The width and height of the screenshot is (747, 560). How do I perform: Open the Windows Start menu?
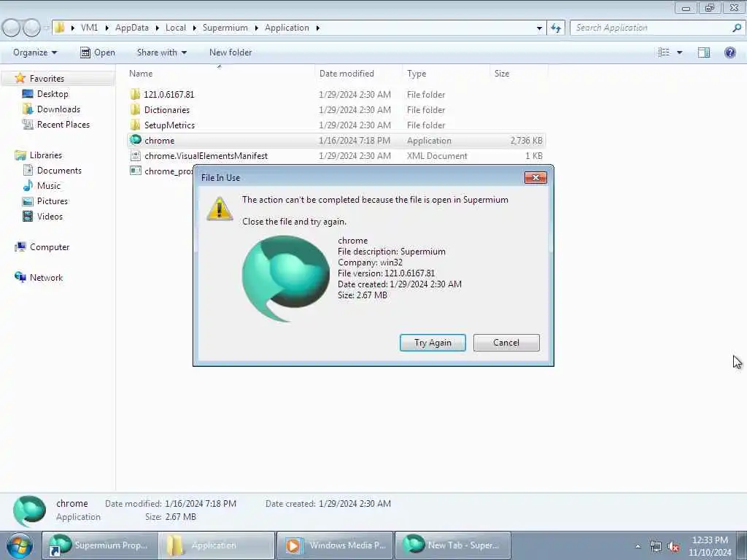point(20,545)
